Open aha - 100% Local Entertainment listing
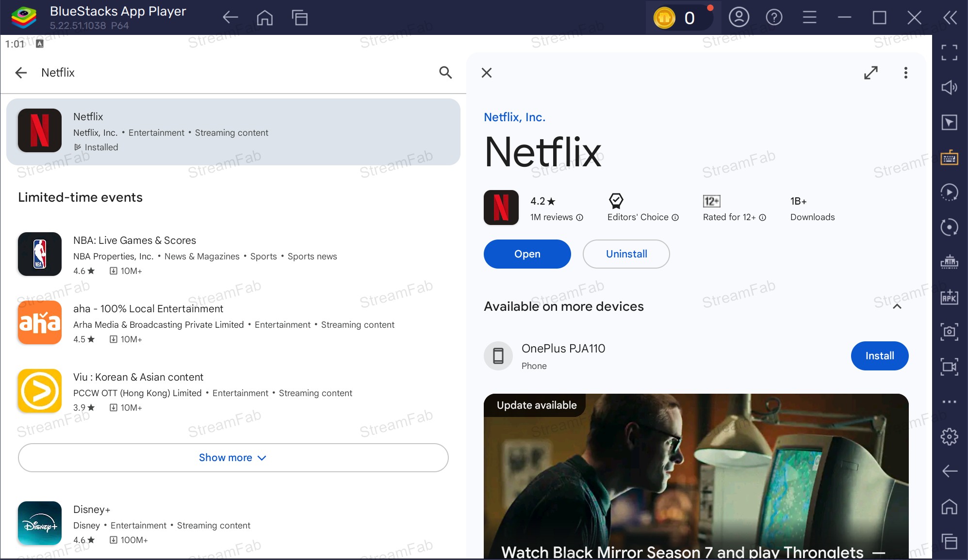Screen dimensions: 968x560 [233, 323]
